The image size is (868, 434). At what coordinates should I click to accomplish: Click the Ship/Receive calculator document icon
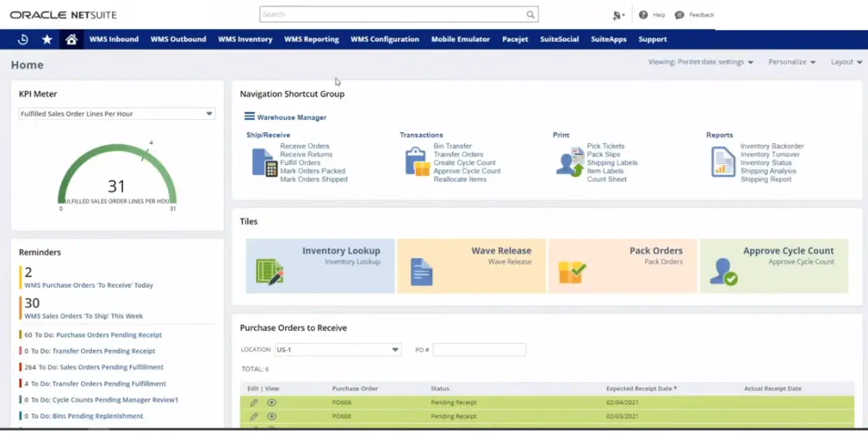264,162
